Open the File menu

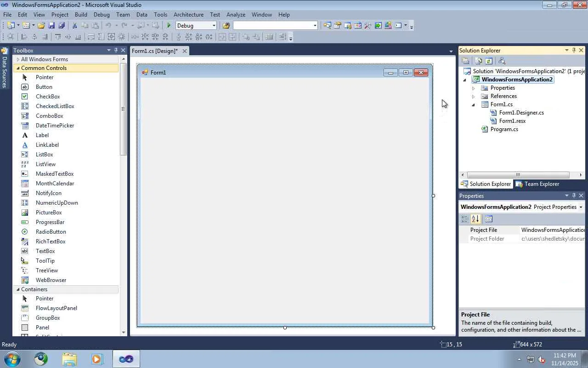[x=7, y=15]
